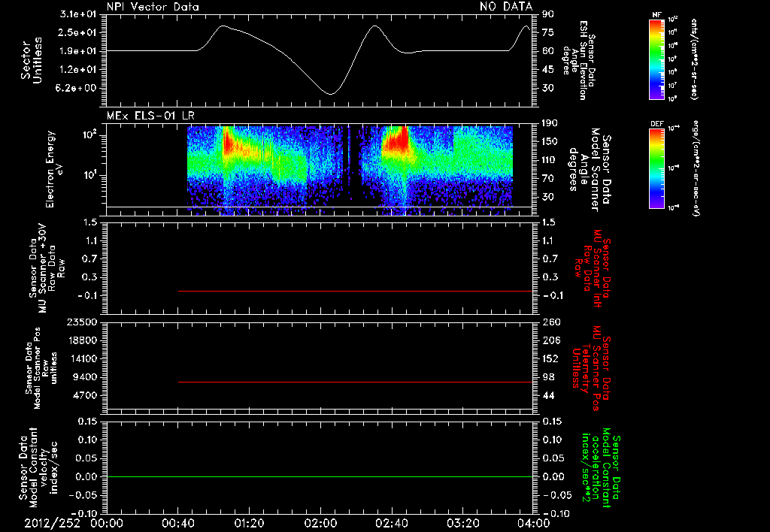Click the '98' Scanner Pos Telemetry tick
This screenshot has width=770, height=532.
(548, 377)
